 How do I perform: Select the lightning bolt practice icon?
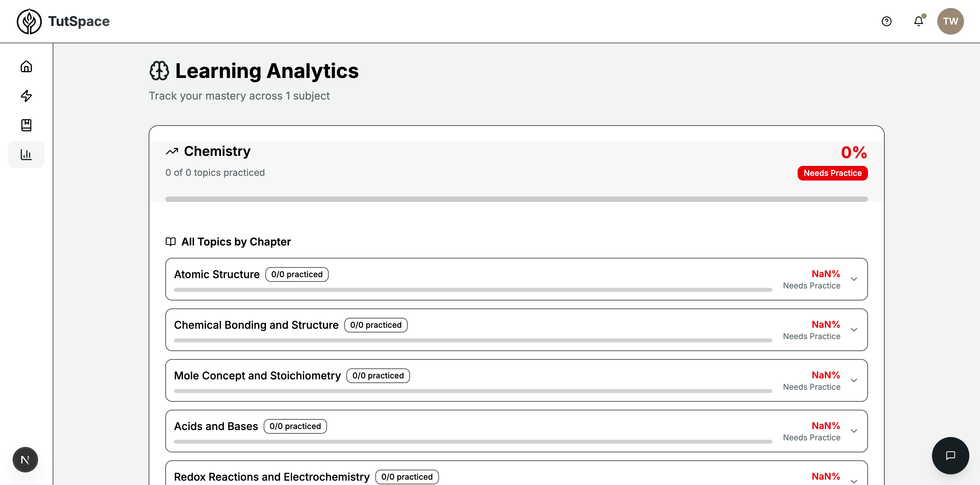point(26,96)
